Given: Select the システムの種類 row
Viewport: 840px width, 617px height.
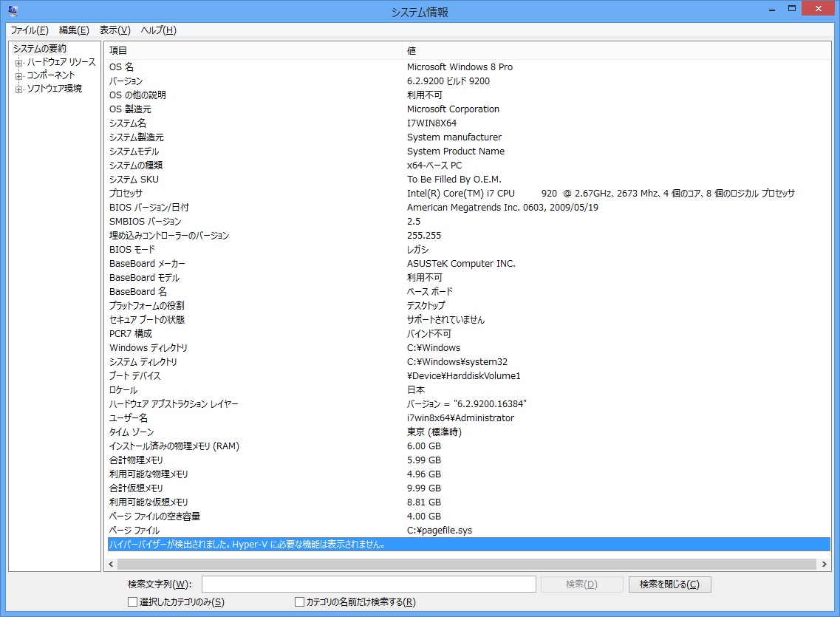Looking at the screenshot, I should [x=468, y=165].
